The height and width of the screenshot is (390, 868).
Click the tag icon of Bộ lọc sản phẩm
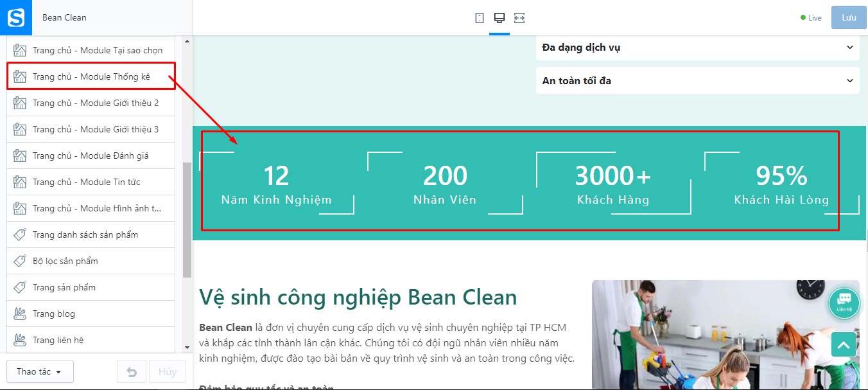point(20,261)
